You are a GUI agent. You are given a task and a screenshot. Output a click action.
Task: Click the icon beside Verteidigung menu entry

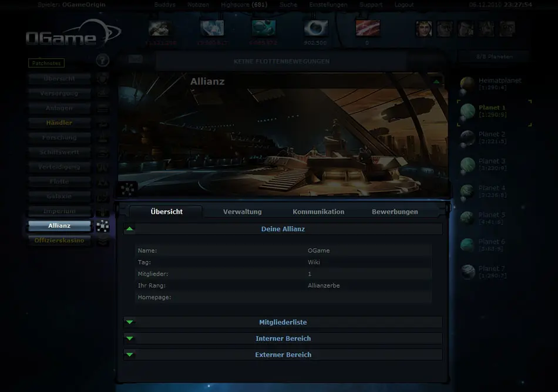(x=102, y=167)
